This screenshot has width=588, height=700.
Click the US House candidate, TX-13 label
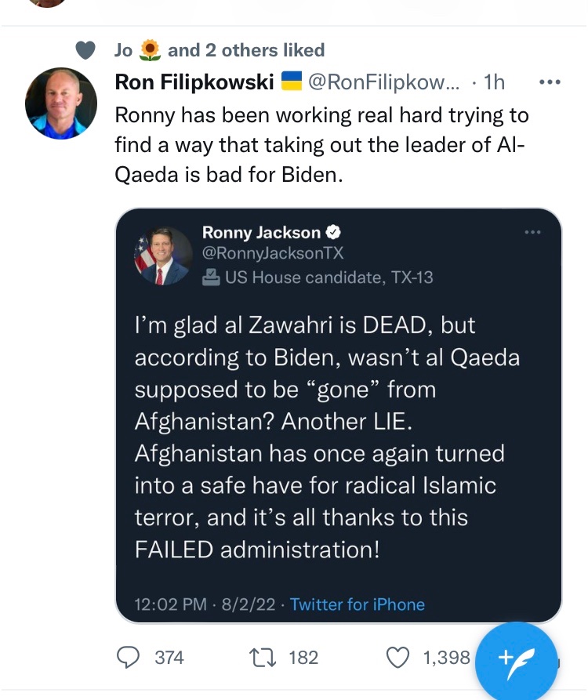pos(318,277)
